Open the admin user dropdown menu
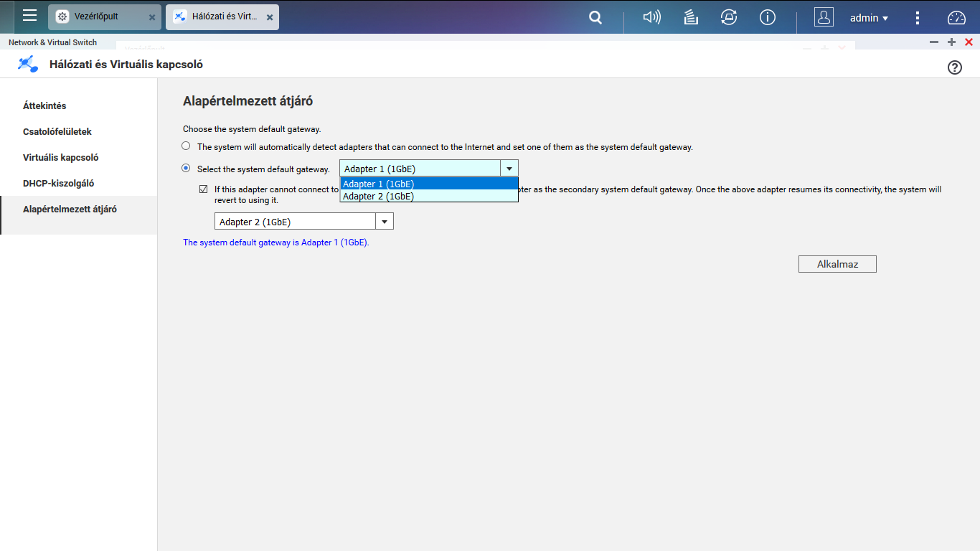 click(x=869, y=18)
